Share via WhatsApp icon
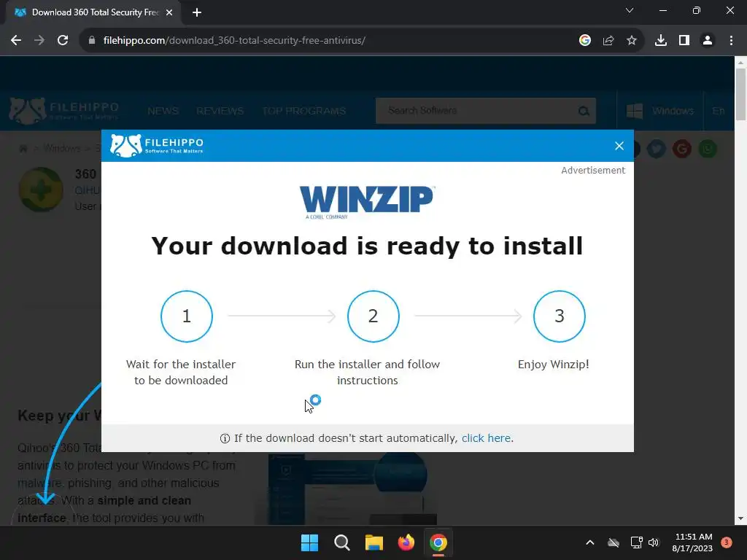 [x=708, y=149]
